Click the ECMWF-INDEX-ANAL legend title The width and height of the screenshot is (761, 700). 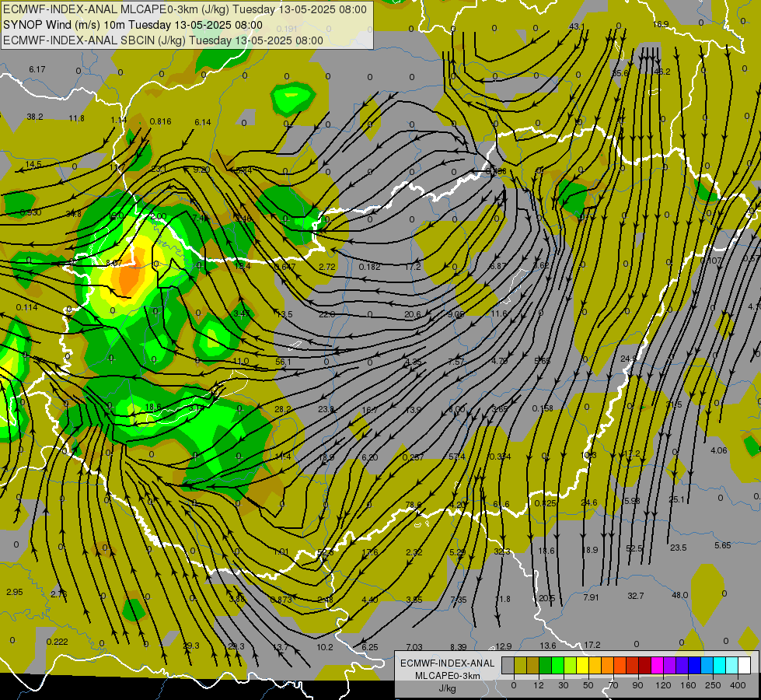[x=448, y=663]
